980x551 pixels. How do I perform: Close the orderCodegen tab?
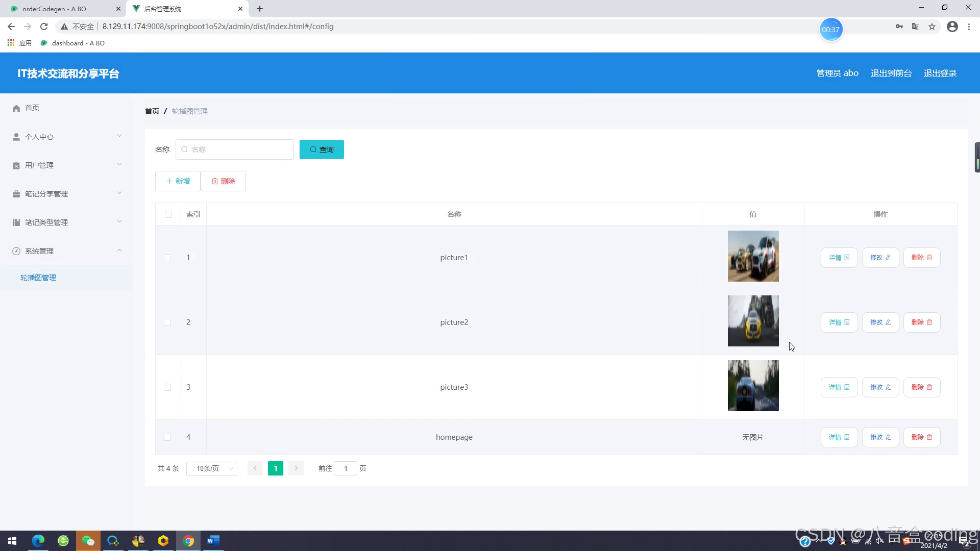tap(118, 9)
